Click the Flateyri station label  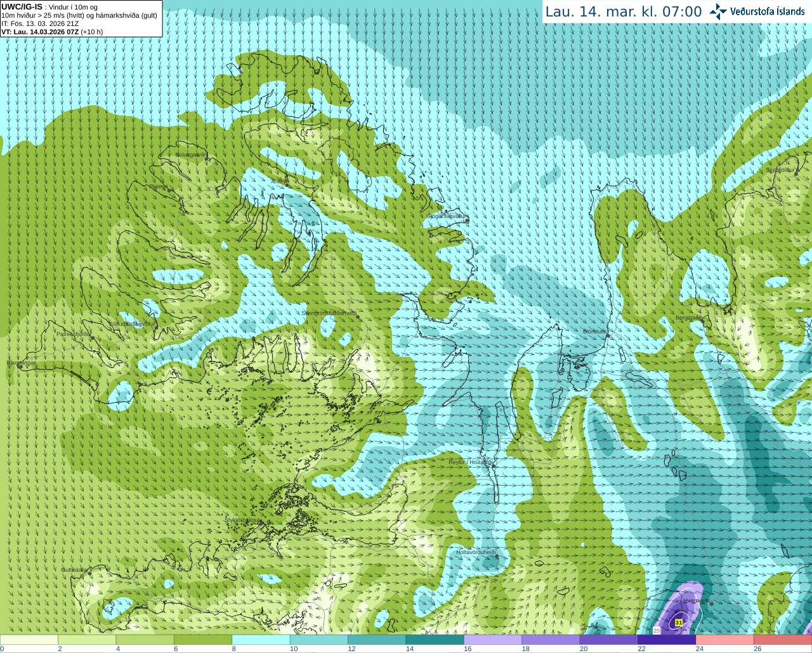click(159, 186)
